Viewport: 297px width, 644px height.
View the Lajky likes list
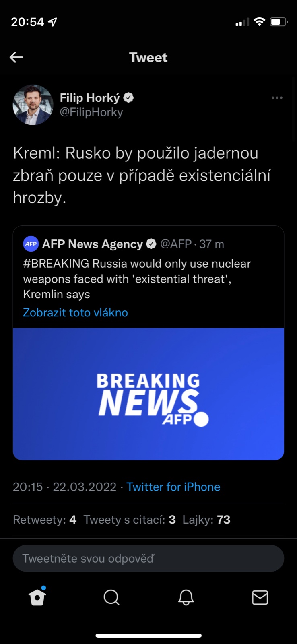pos(206,520)
